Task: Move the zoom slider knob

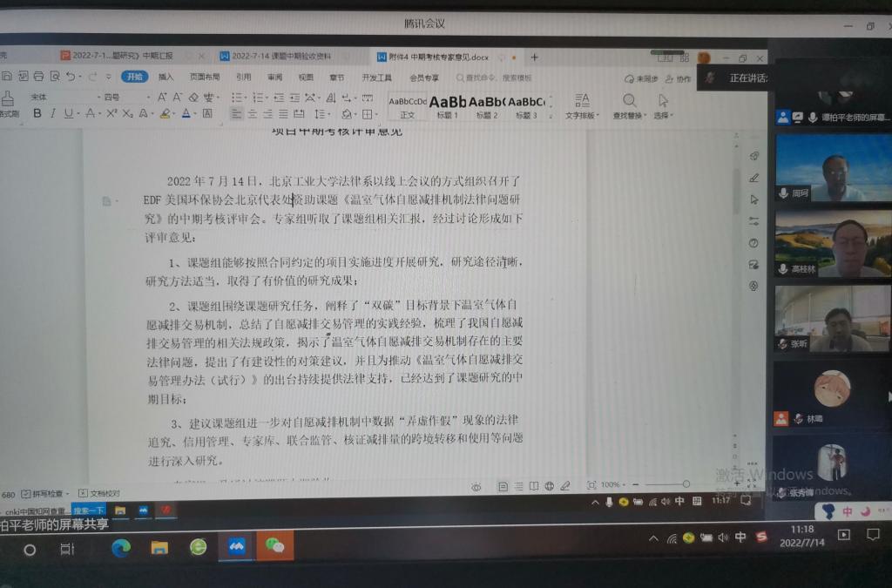Action: (686, 484)
